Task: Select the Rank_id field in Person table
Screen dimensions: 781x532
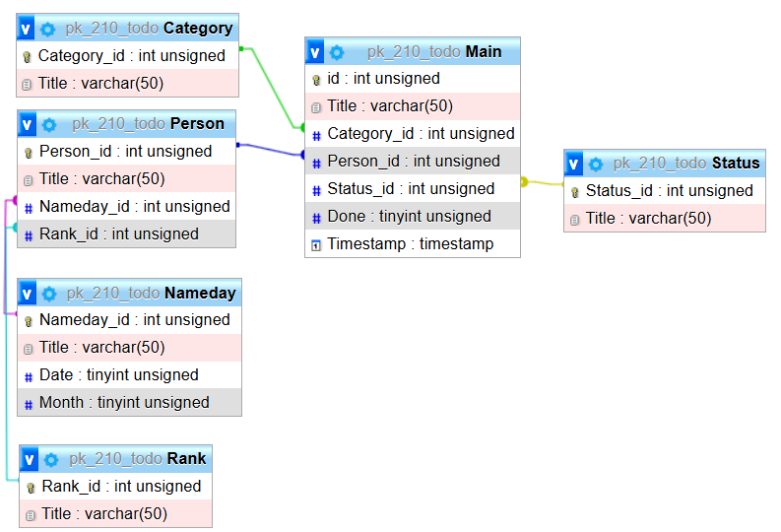Action: pyautogui.click(x=119, y=234)
